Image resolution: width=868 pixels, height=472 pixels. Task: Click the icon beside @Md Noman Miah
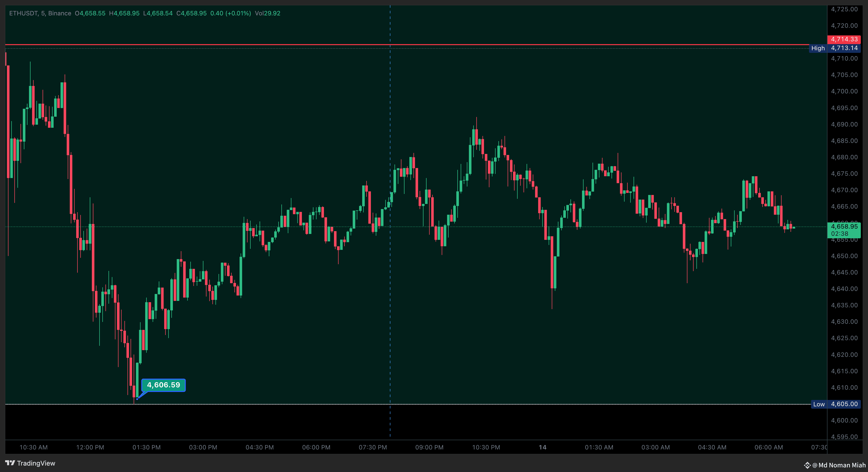pos(807,465)
